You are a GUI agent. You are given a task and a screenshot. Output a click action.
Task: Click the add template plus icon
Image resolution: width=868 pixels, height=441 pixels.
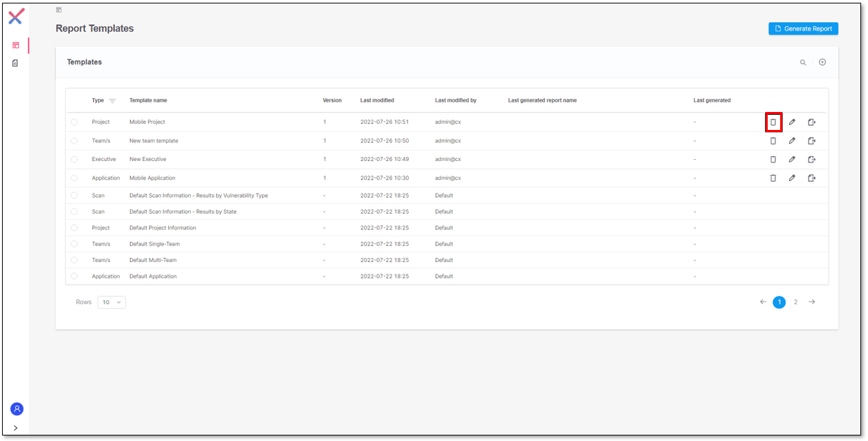point(822,62)
